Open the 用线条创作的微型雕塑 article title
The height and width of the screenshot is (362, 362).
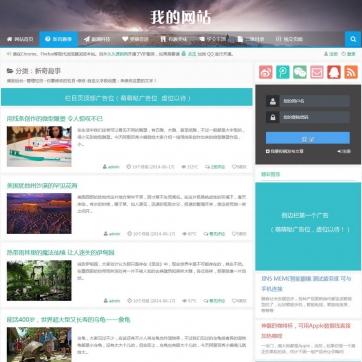pyautogui.click(x=55, y=119)
